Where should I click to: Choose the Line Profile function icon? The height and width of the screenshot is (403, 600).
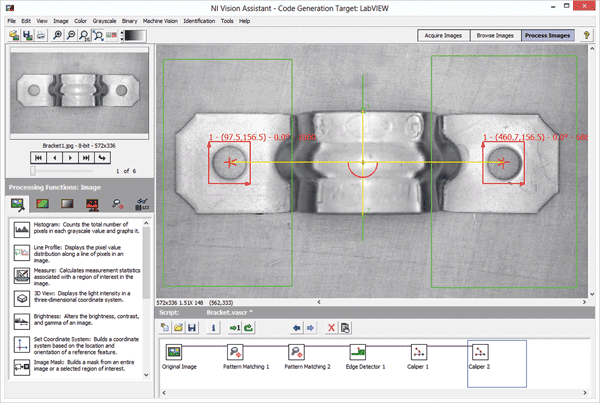tap(22, 253)
